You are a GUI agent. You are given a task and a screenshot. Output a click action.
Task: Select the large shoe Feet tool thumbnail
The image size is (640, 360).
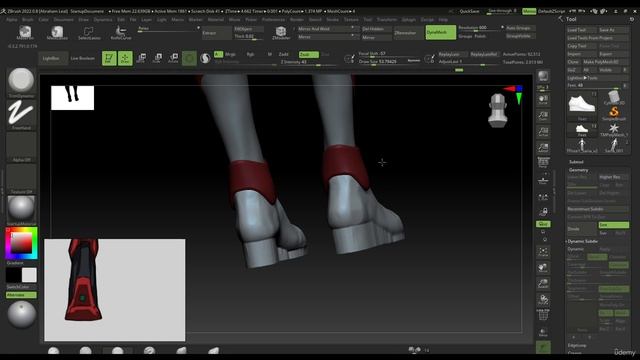[582, 105]
